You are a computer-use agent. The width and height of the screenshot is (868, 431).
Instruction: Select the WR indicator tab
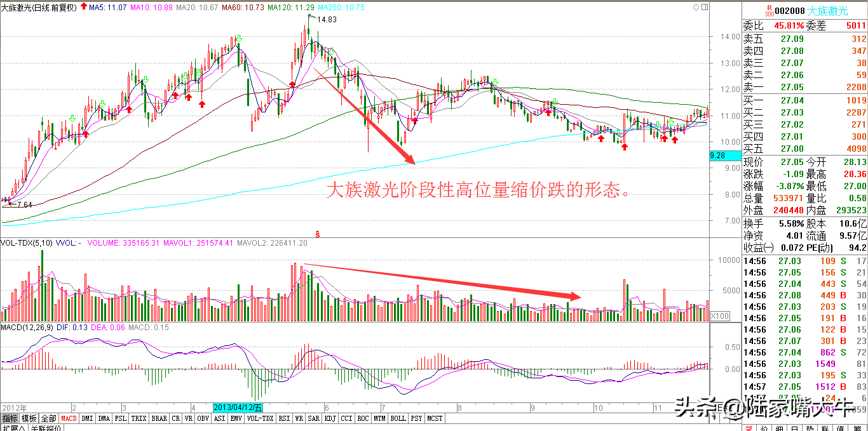(x=299, y=418)
